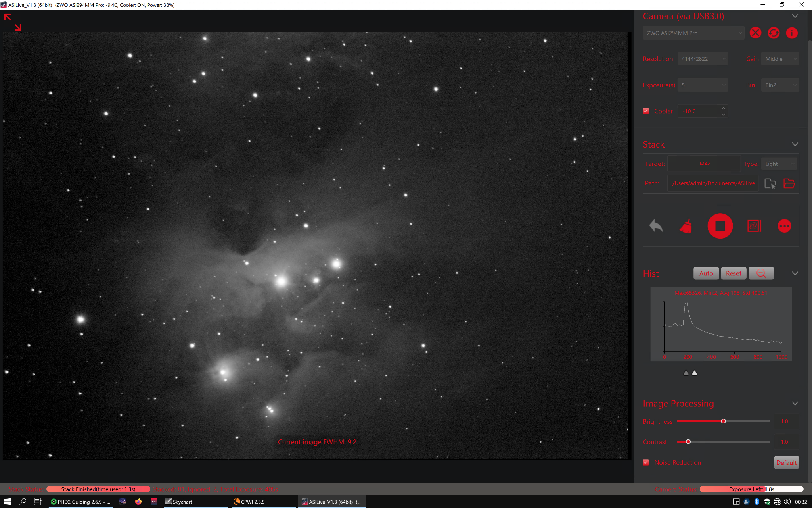The image size is (812, 508).
Task: Click the Default image processing button
Action: tap(786, 462)
